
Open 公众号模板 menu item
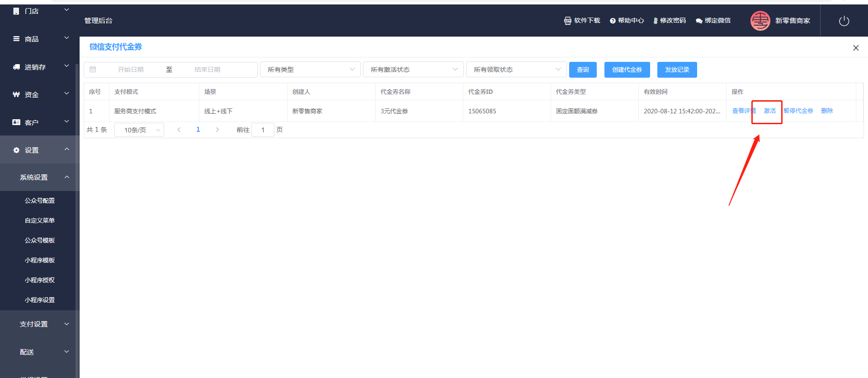coord(40,240)
